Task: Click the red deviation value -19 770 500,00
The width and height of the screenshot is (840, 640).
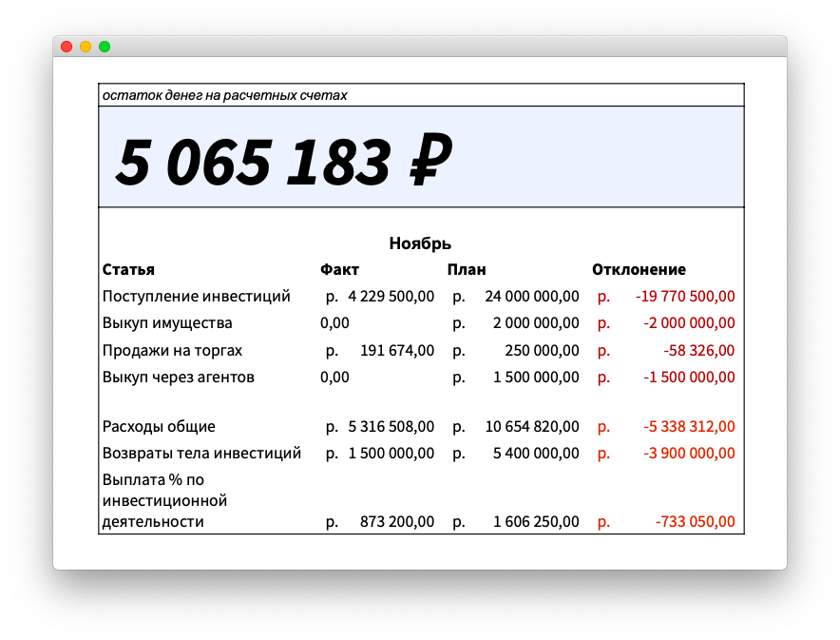Action: click(684, 296)
